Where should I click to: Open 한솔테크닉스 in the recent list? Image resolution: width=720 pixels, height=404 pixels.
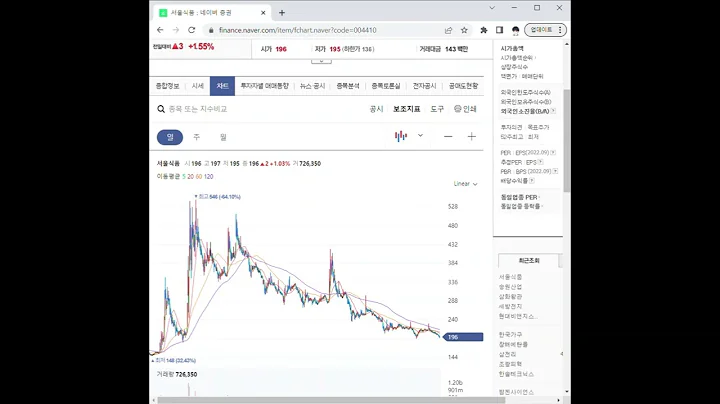pos(516,374)
